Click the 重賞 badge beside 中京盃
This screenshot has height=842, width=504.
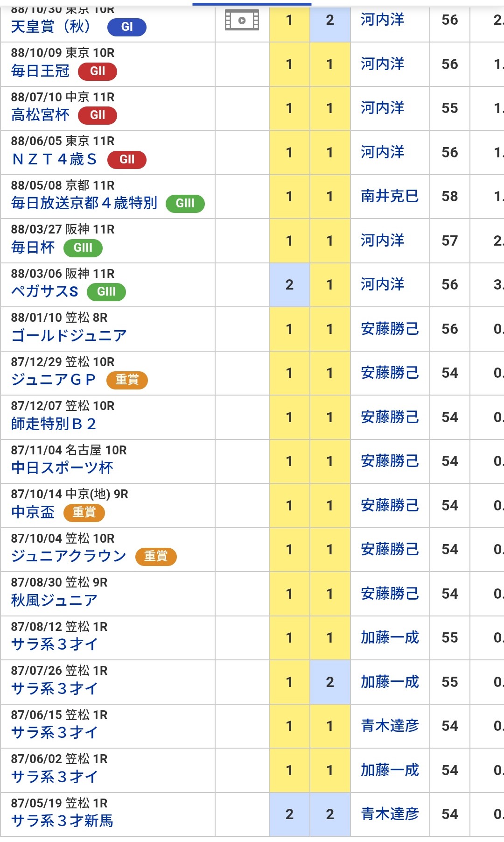(x=84, y=512)
